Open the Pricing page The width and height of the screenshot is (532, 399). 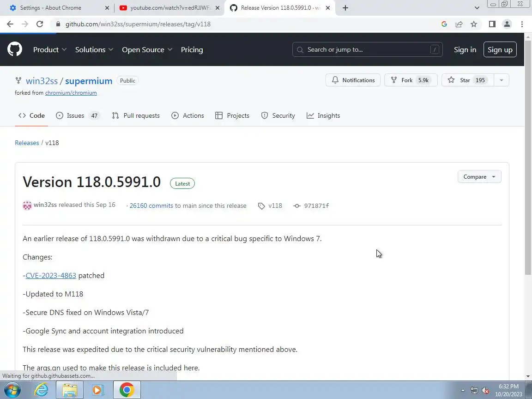[192, 49]
